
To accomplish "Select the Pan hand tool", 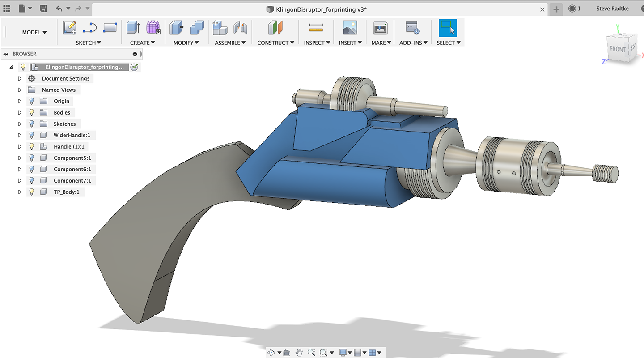I will click(x=299, y=353).
